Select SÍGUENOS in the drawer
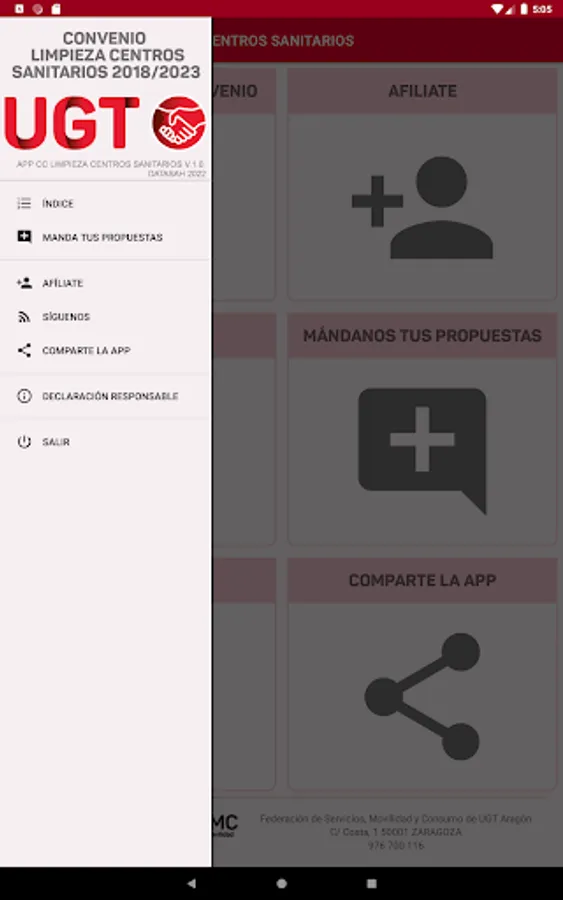 [x=66, y=316]
